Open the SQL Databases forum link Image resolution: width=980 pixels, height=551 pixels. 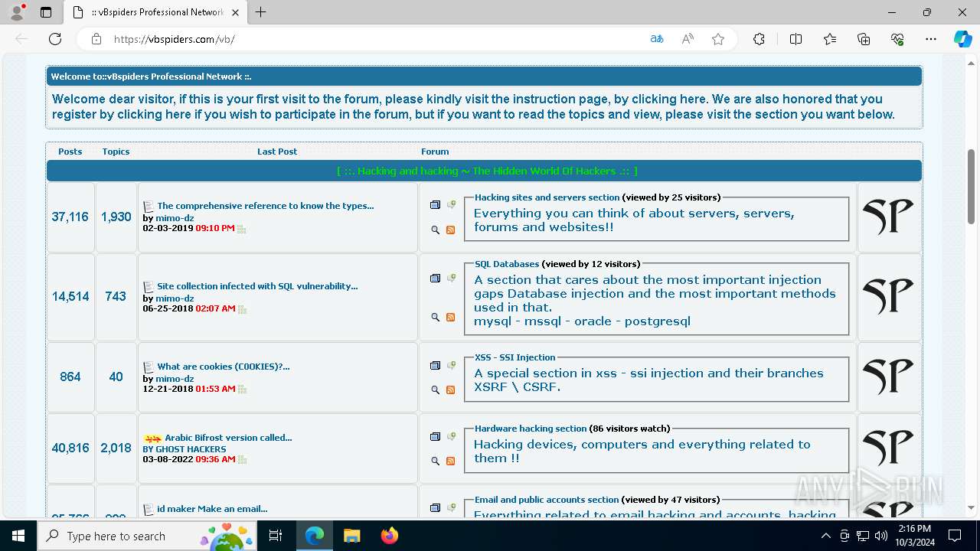(507, 264)
